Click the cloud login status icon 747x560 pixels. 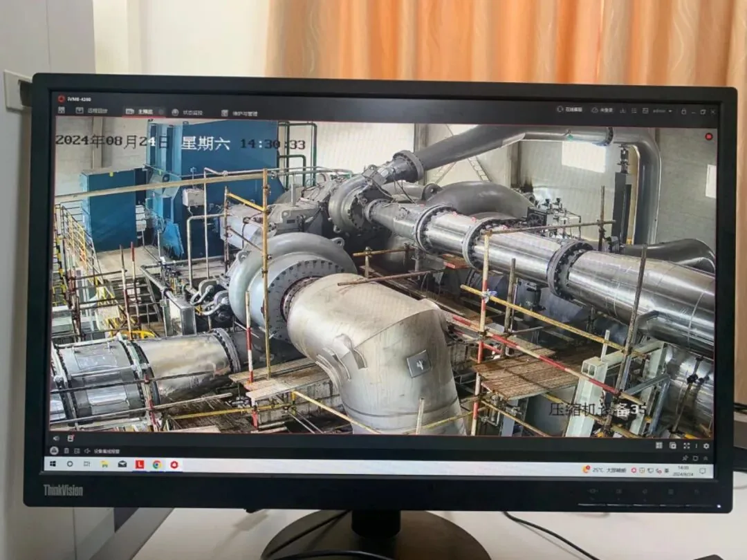pos(602,110)
